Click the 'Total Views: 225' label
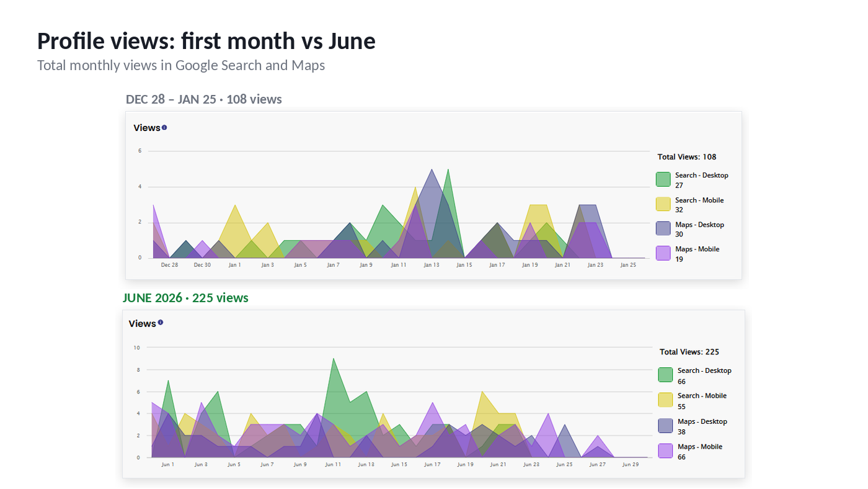The image size is (868, 489). click(x=689, y=352)
